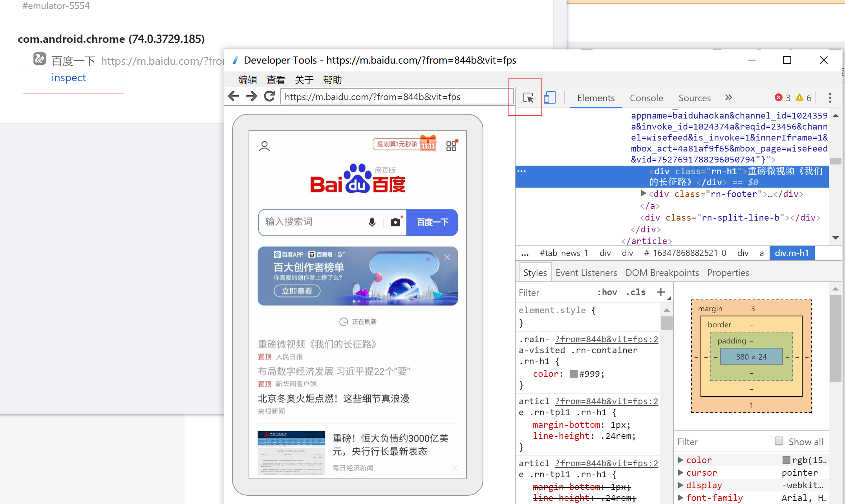This screenshot has width=845, height=504.
Task: Expand the computed color property
Action: pos(681,460)
